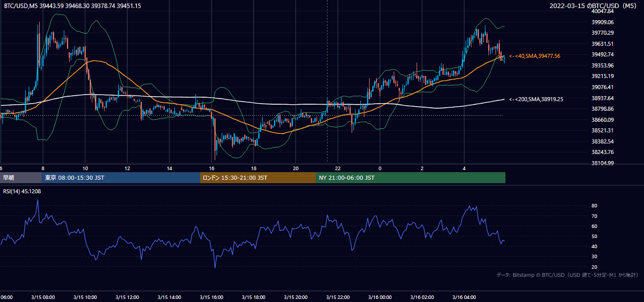This screenshot has height=302, width=644.
Task: Click hour label 2 under the price chart
Action: pyautogui.click(x=422, y=169)
